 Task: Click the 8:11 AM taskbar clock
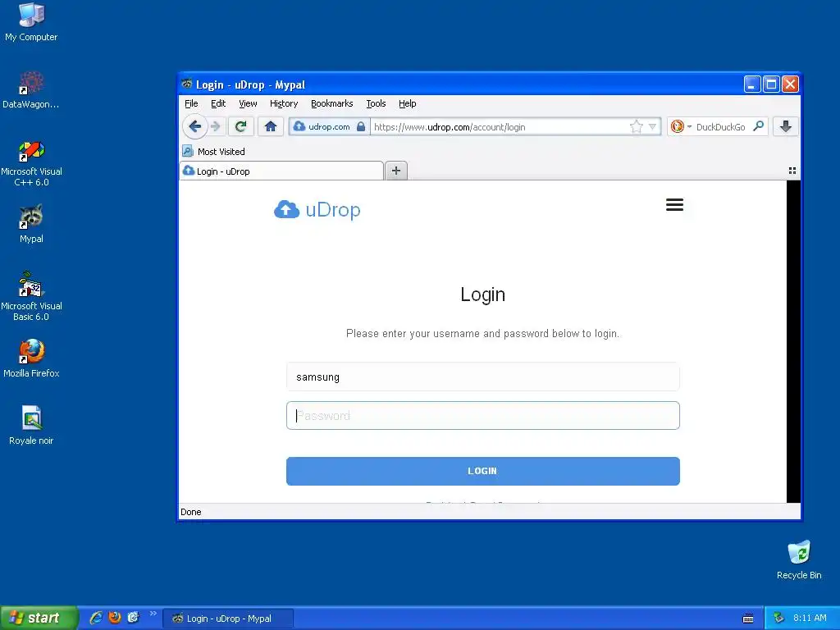click(x=810, y=619)
